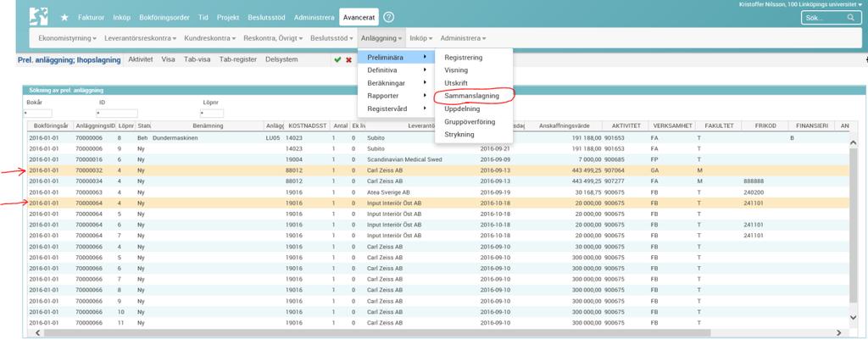This screenshot has height=345, width=868.
Task: Click the horizontal scrollbar under the table
Action: pos(376,333)
